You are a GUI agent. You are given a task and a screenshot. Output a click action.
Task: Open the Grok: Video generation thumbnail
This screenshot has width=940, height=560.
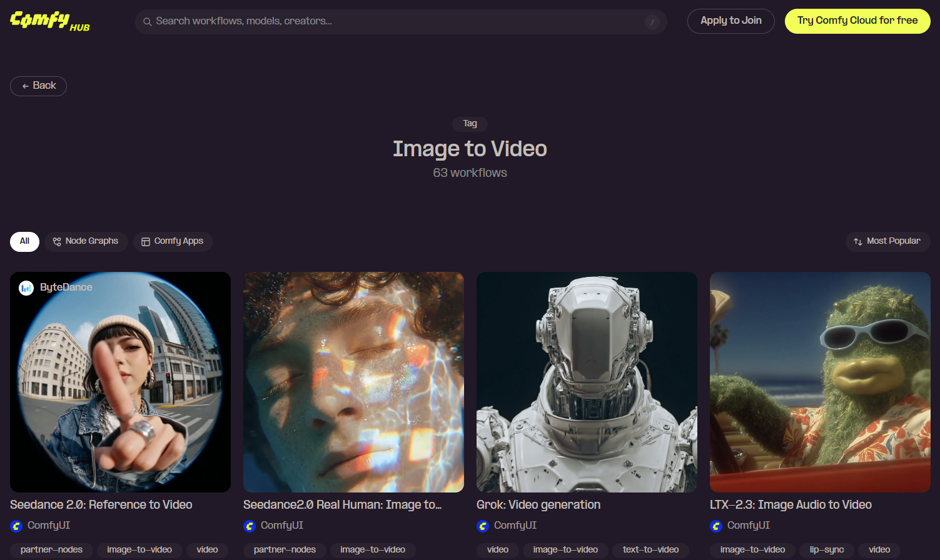click(x=587, y=381)
